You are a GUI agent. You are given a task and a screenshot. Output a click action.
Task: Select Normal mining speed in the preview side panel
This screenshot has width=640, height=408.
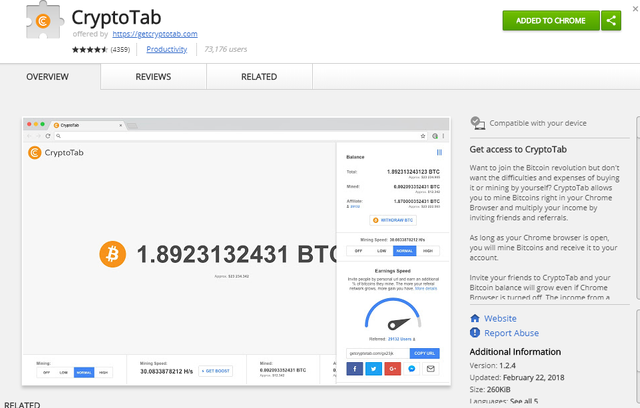tap(404, 251)
